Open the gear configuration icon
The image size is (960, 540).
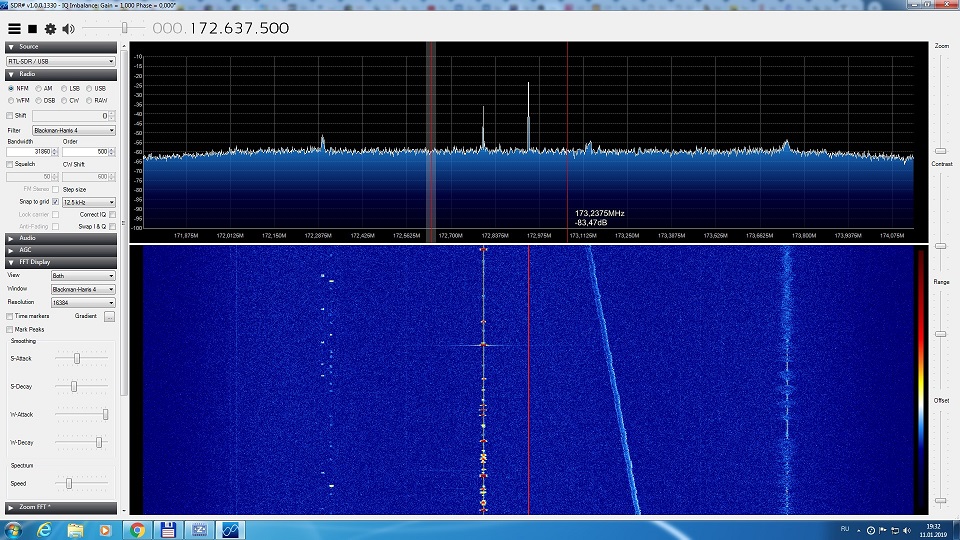(50, 29)
